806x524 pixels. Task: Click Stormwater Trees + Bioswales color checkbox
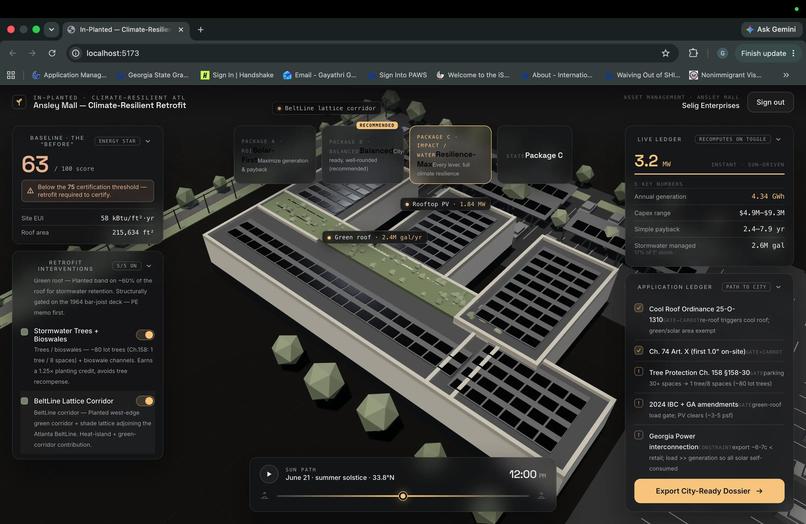[x=24, y=332]
